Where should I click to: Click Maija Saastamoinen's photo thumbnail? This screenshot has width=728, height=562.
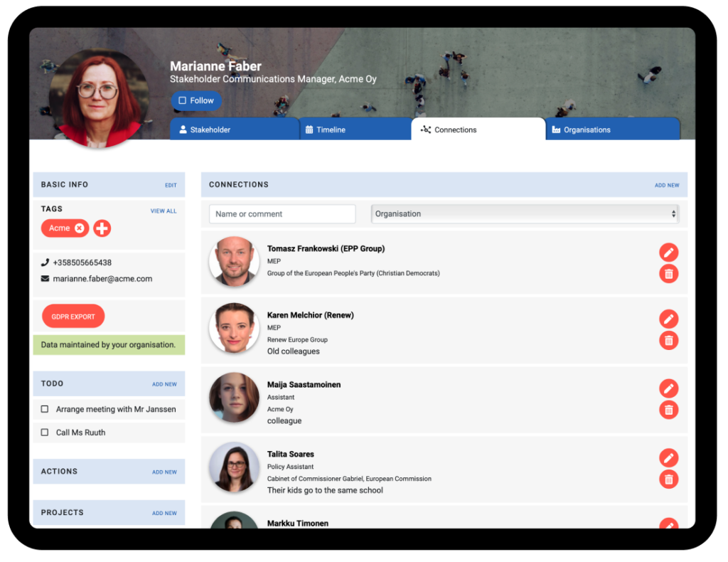click(x=234, y=397)
